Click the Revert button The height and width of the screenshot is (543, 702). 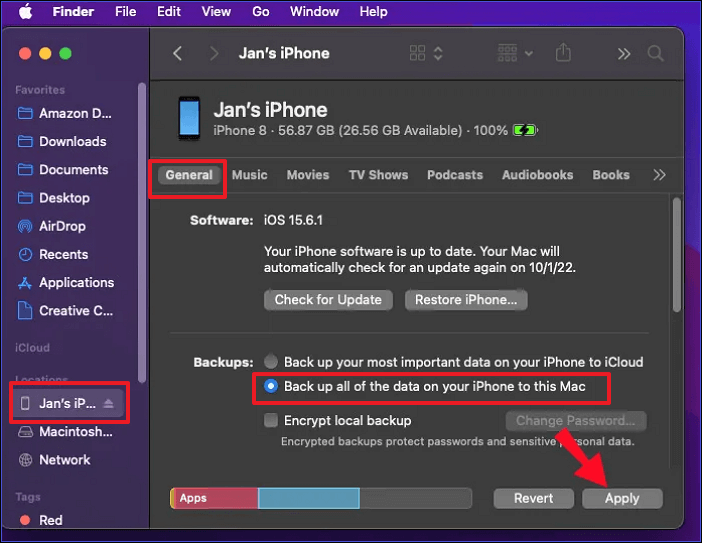tap(533, 498)
